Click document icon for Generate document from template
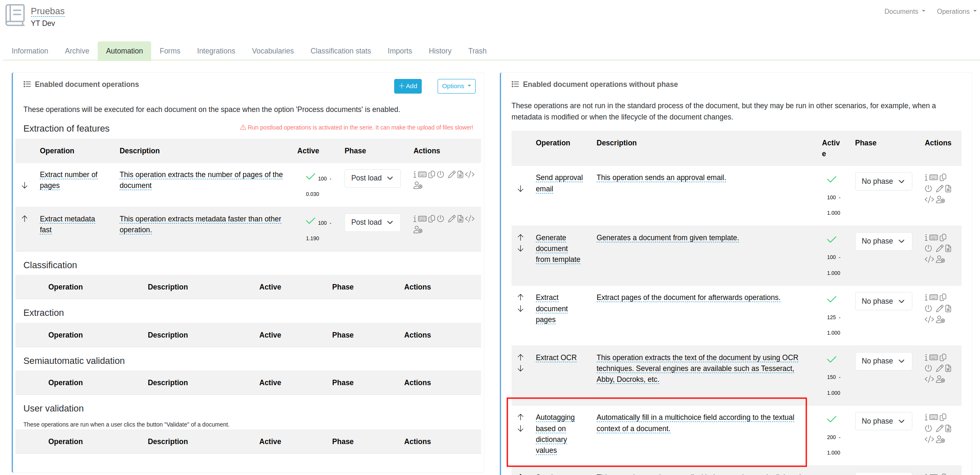980x475 pixels. click(x=948, y=249)
